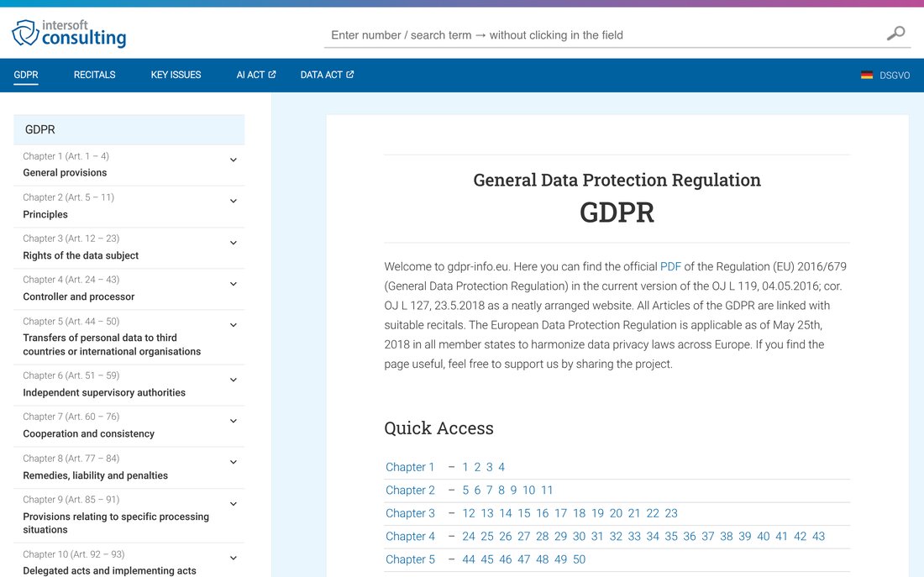Open the RECITALS nav item

94,75
